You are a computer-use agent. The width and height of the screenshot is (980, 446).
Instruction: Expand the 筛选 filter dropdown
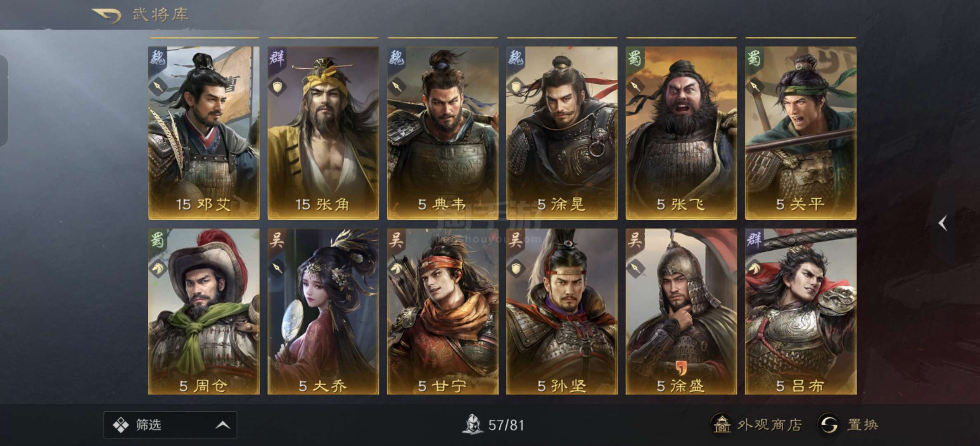coord(170,425)
